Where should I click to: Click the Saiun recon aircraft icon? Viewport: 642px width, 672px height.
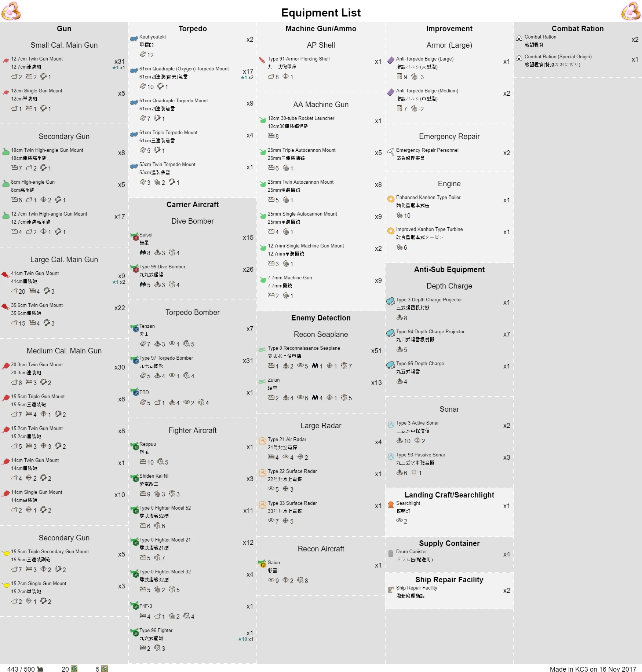click(x=262, y=564)
